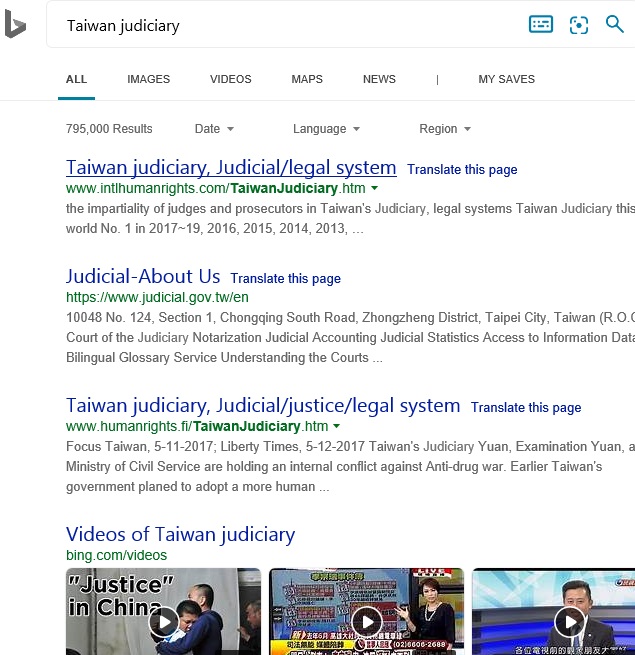This screenshot has height=655, width=635.
Task: Click the magnifying glass search icon
Action: coord(615,24)
